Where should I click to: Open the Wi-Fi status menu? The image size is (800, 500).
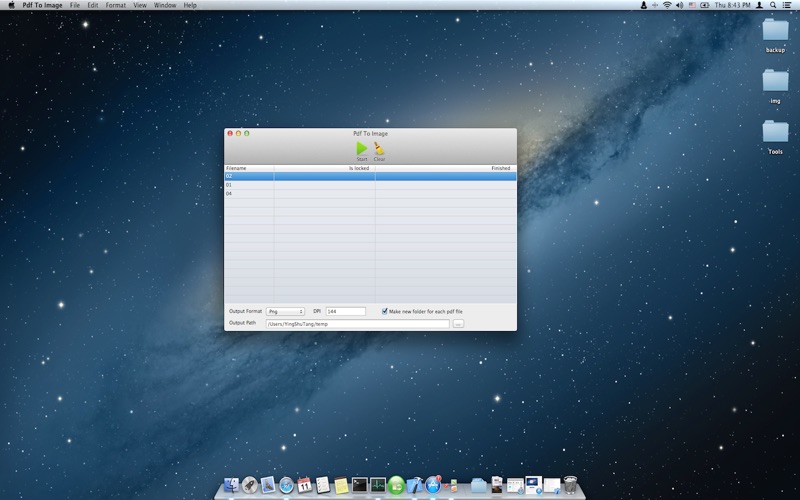pos(667,5)
